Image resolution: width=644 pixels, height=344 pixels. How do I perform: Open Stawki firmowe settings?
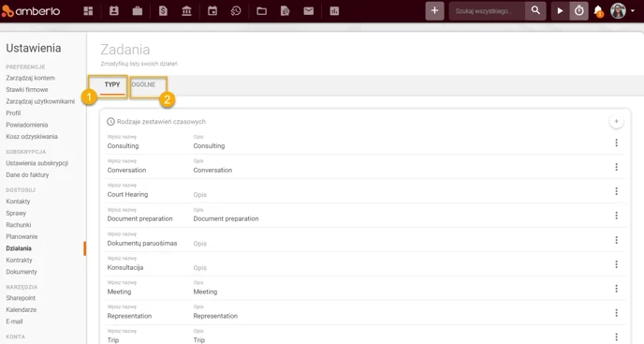pos(27,89)
